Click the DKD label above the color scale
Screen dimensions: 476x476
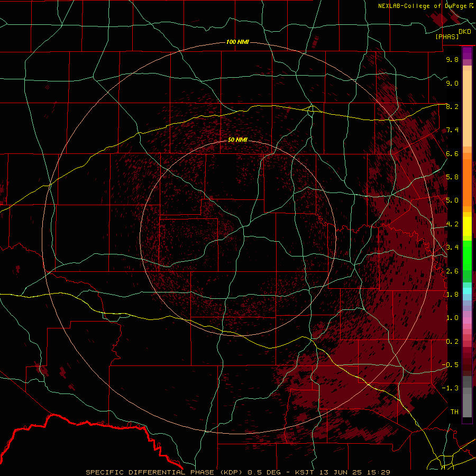[465, 32]
